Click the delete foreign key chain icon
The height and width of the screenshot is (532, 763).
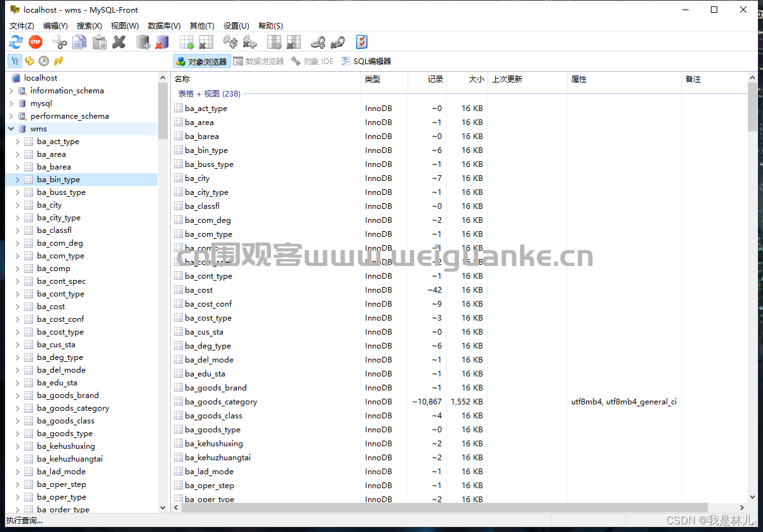[x=337, y=43]
